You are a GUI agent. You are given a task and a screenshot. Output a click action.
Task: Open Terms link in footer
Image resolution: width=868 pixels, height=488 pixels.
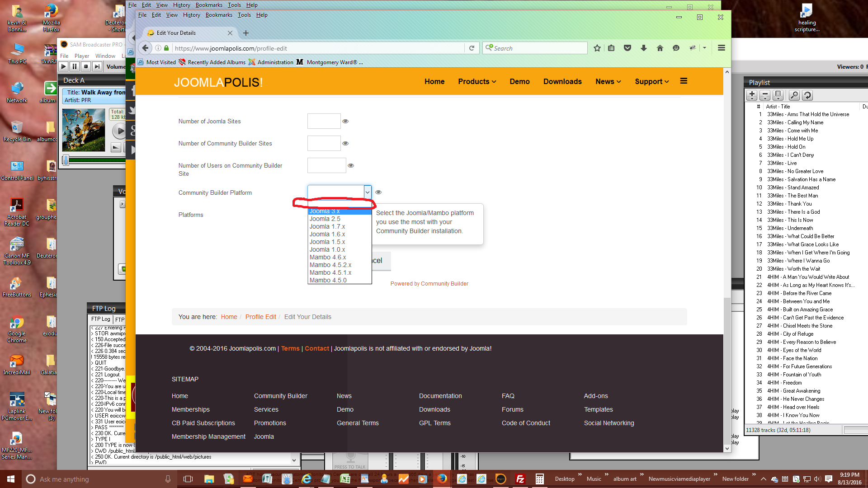pyautogui.click(x=290, y=348)
